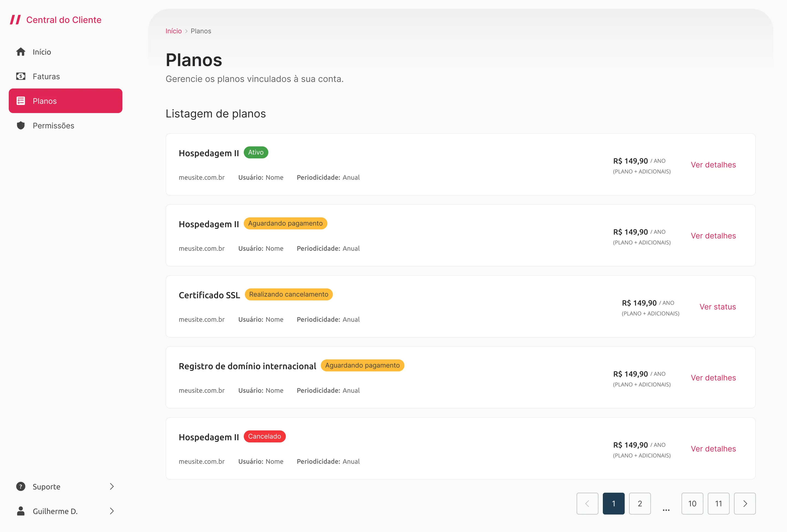787x532 pixels.
Task: Click the shield icon beside Permissões
Action: tap(21, 125)
